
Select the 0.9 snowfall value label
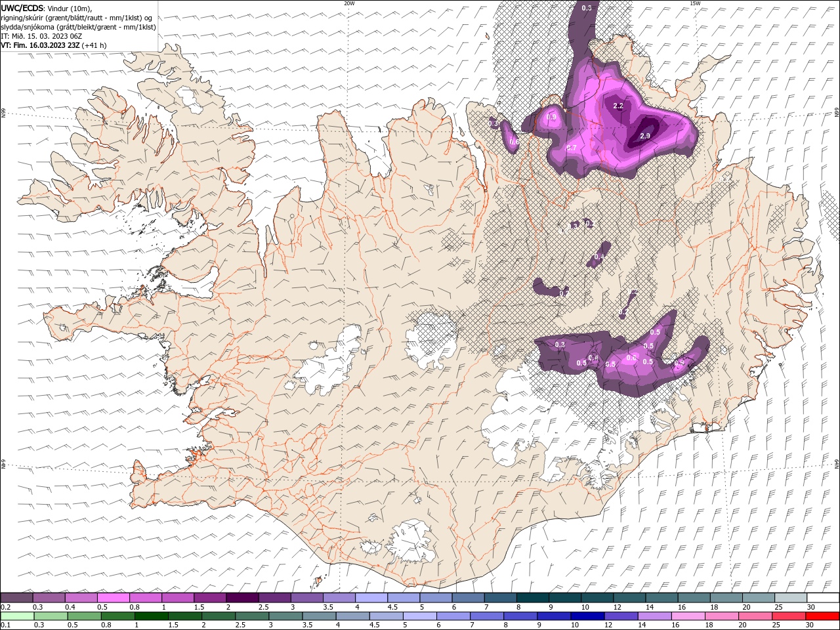(x=552, y=117)
